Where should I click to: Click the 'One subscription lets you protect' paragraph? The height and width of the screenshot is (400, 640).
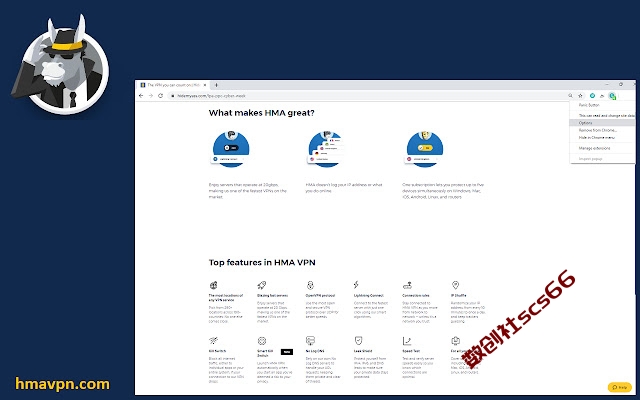point(443,191)
